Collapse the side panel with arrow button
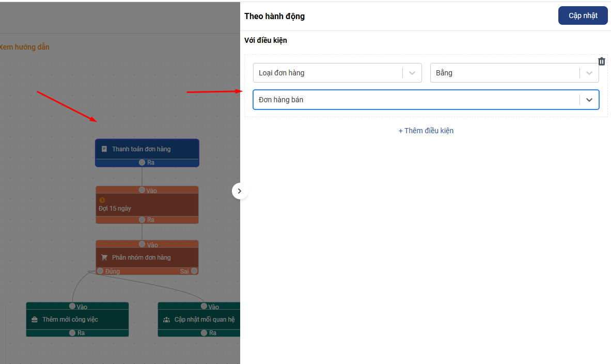This screenshot has height=364, width=611. point(240,191)
